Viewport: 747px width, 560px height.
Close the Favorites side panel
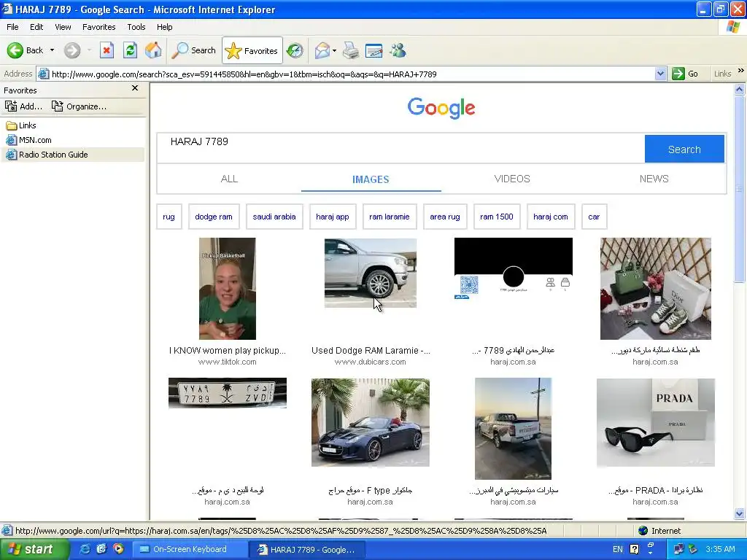[135, 88]
